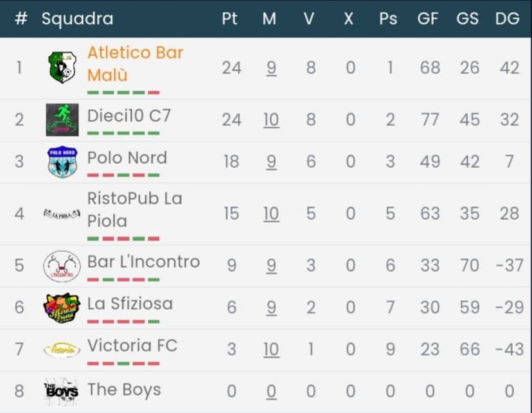This screenshot has height=413, width=532.
Task: Select The Boys team name
Action: (x=124, y=390)
